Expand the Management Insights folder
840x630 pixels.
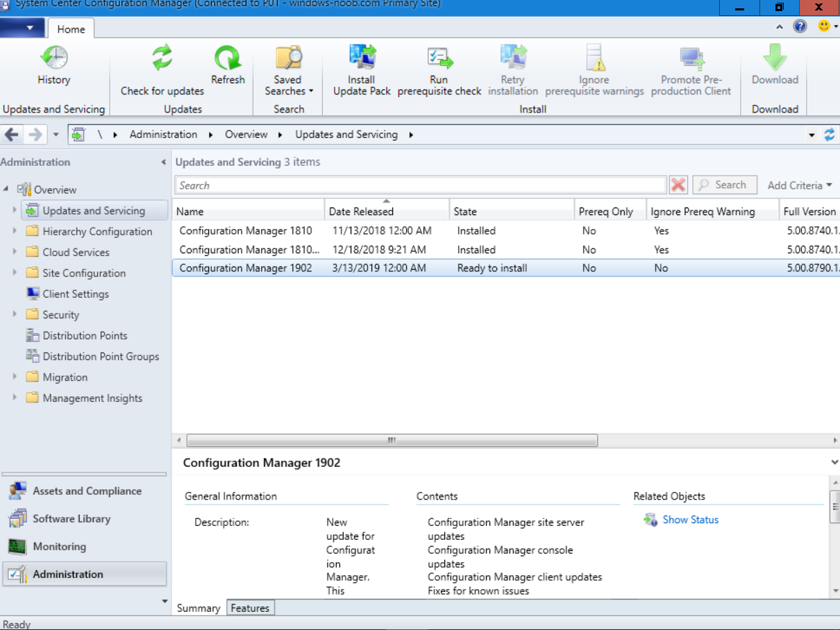click(14, 398)
